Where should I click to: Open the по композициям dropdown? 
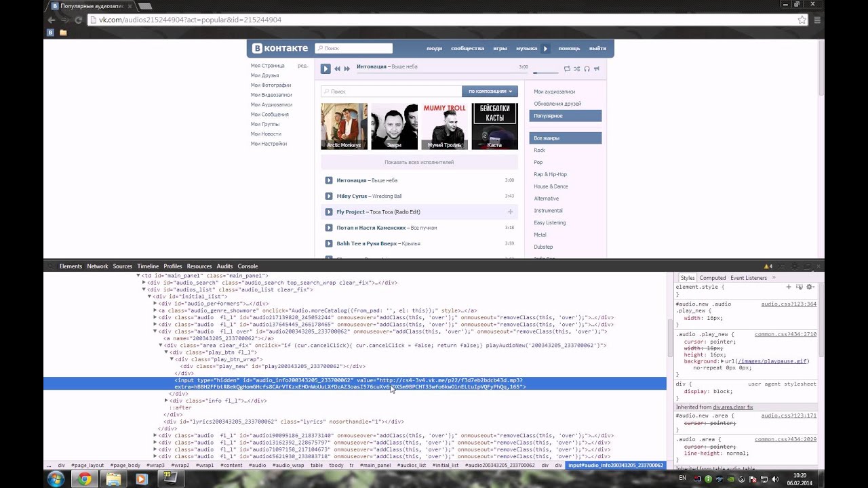(490, 91)
